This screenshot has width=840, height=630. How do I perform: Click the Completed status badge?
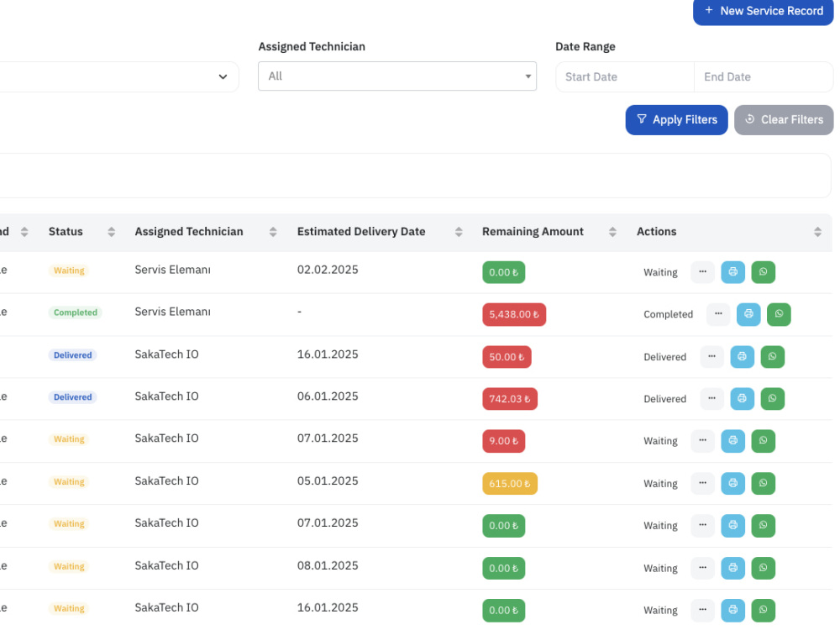coord(76,312)
